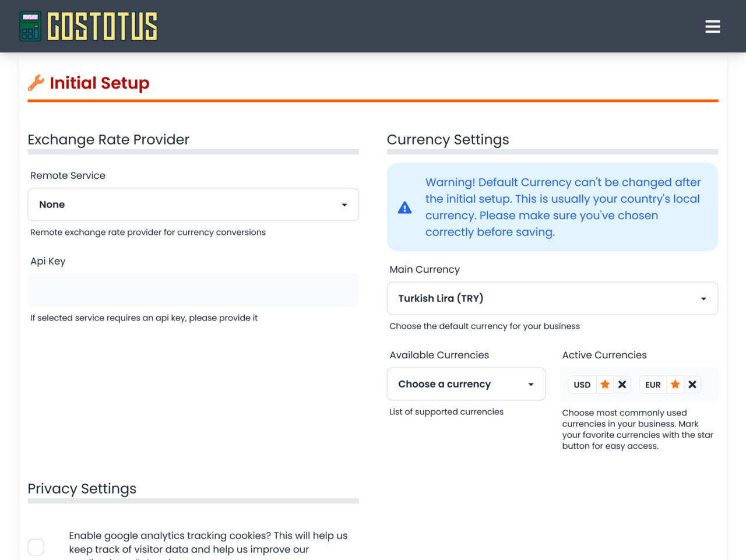746x560 pixels.
Task: Remove USD from active currencies
Action: coord(622,385)
